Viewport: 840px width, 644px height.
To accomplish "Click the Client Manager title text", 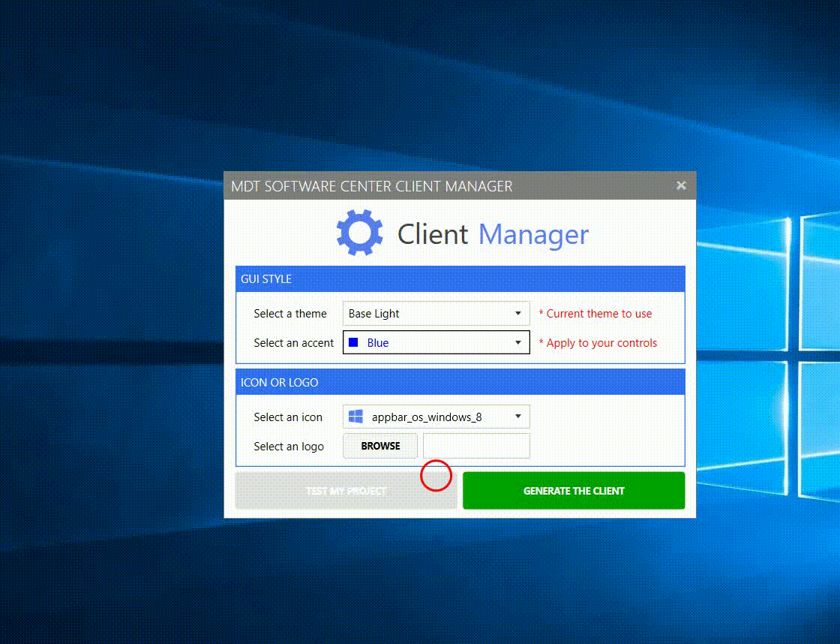I will [x=491, y=233].
